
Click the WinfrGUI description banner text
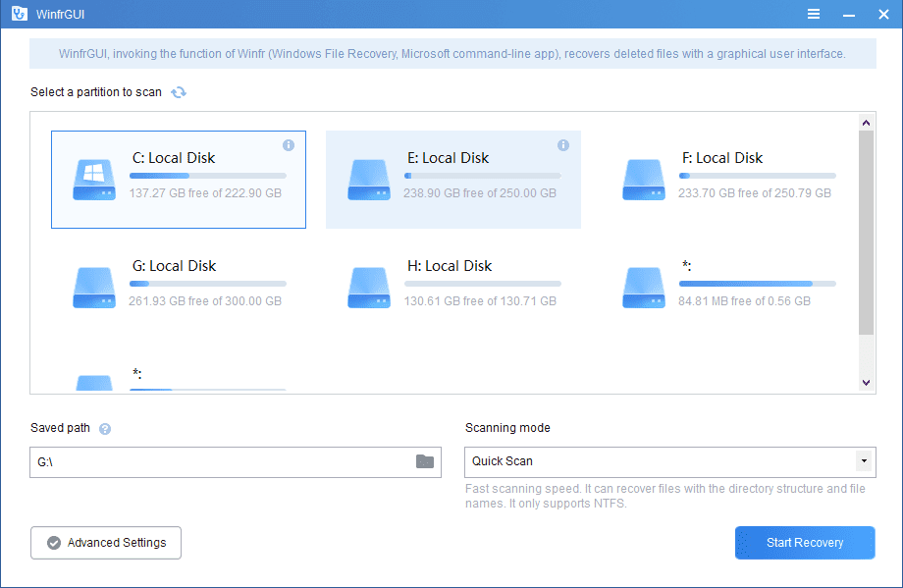point(452,54)
